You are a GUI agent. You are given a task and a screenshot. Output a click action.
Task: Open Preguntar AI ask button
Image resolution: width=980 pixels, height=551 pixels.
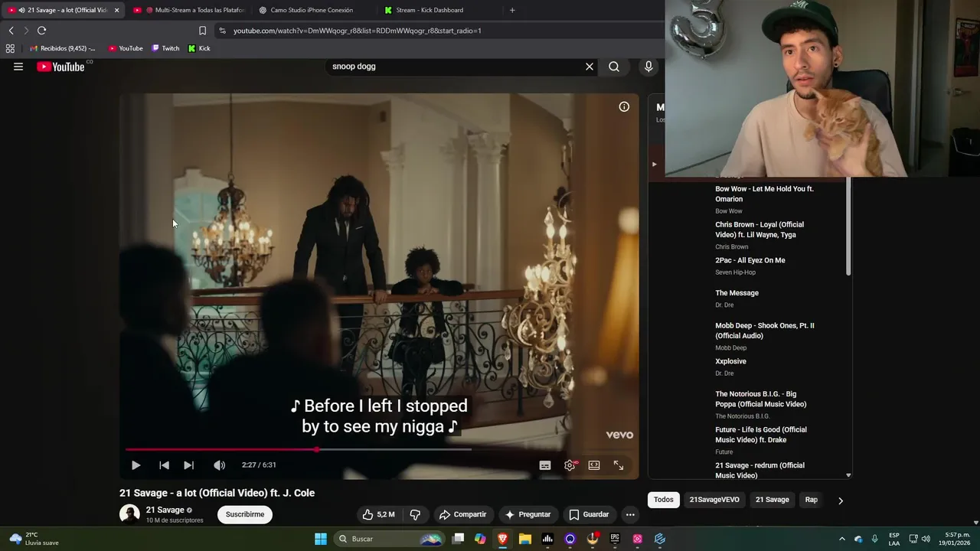(528, 514)
